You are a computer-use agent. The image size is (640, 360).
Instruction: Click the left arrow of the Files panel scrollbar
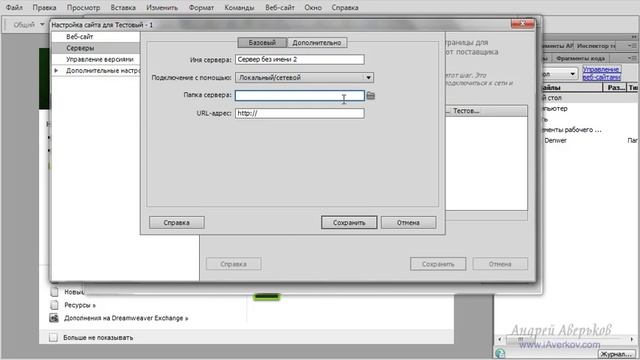tap(500, 339)
